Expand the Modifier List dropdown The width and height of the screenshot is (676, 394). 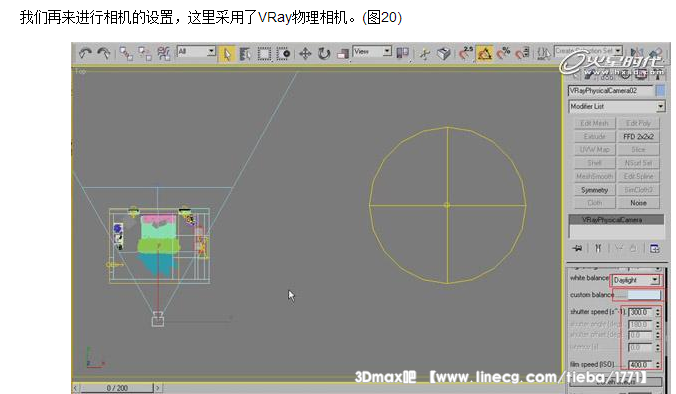[617, 106]
